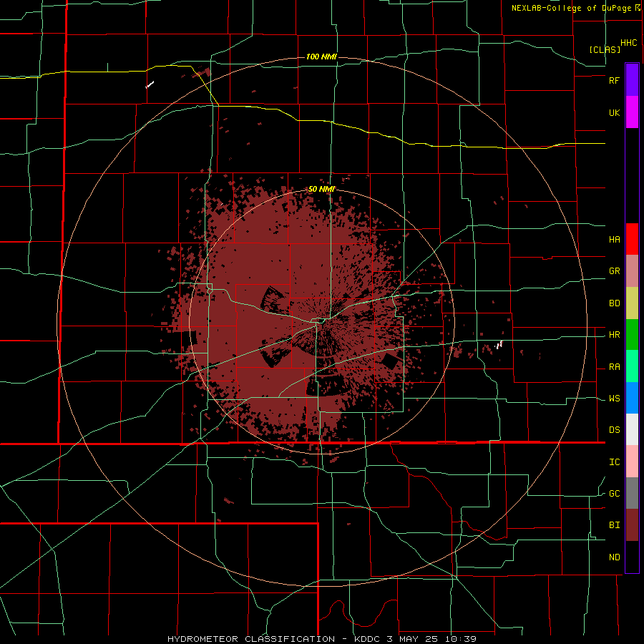The width and height of the screenshot is (644, 644).
Task: Choose the WS blue legend swatch
Action: click(x=632, y=398)
